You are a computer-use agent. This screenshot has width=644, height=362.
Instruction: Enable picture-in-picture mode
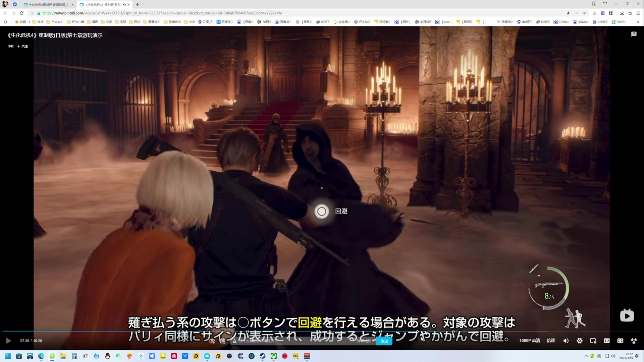coord(593,341)
